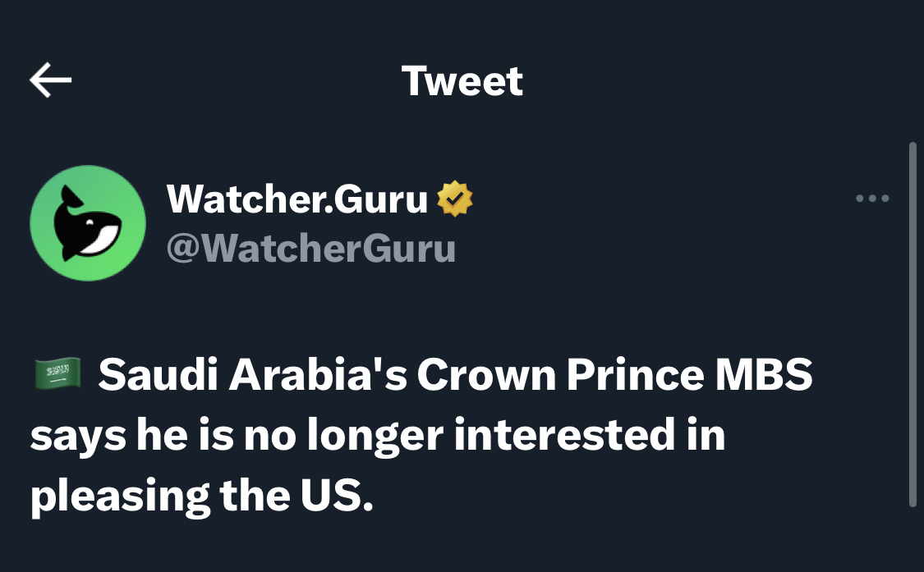Click the "Tweet" header title
This screenshot has height=572, width=924.
462,81
